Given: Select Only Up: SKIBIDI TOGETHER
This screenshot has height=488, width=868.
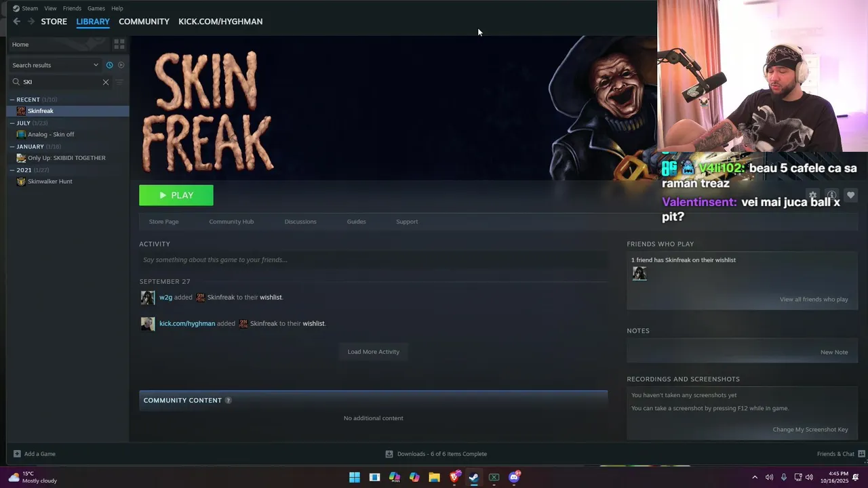Looking at the screenshot, I should click(x=68, y=158).
